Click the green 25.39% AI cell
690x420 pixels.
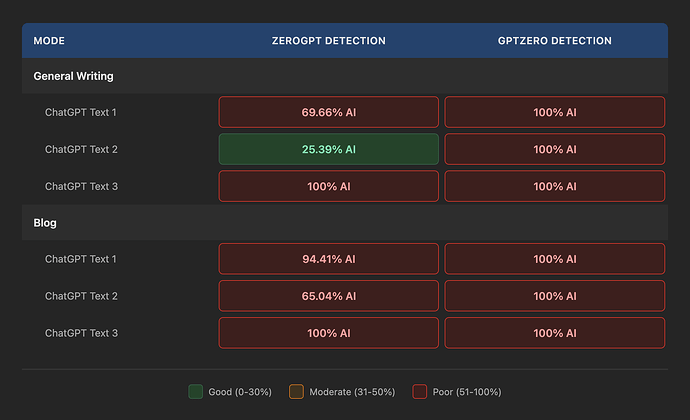329,149
